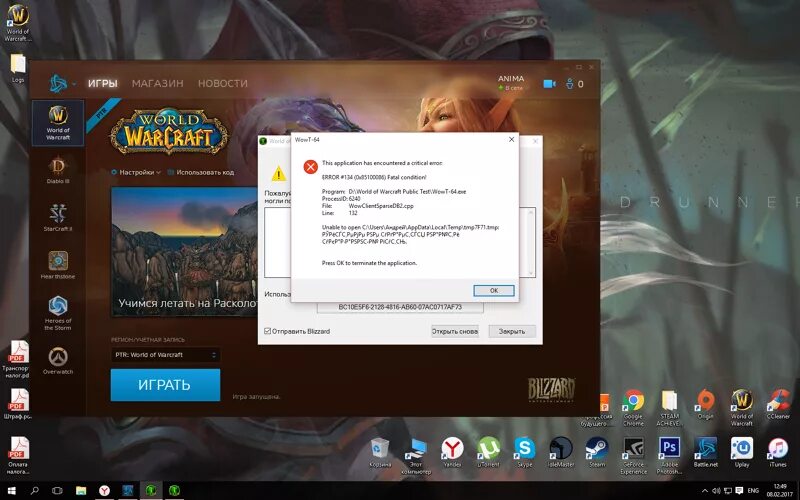Screen dimensions: 800x500
Task: Select World of Warcraft in Battle.net sidebar
Action: tap(58, 123)
